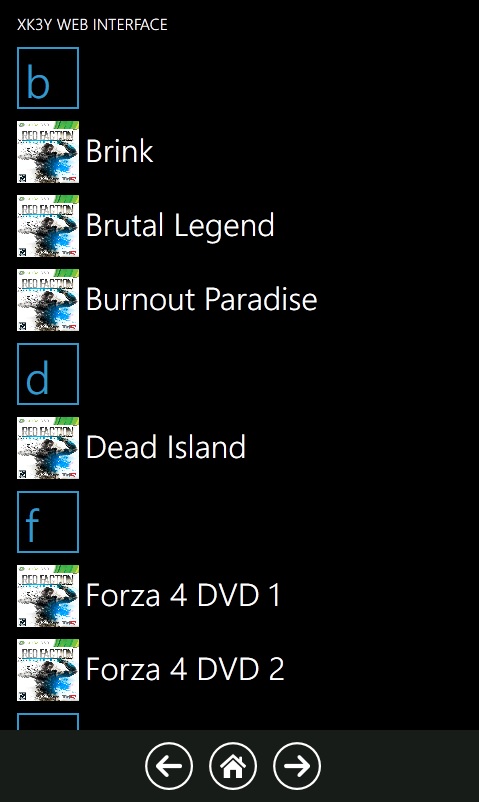
Task: Launch Forza 4 DVD 1 title text
Action: (183, 595)
